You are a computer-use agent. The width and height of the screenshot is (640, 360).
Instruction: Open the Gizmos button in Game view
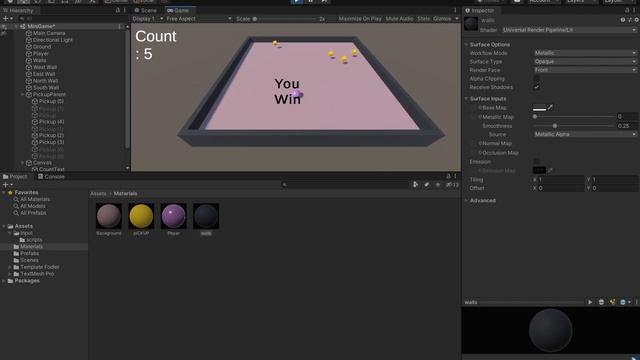coord(446,19)
